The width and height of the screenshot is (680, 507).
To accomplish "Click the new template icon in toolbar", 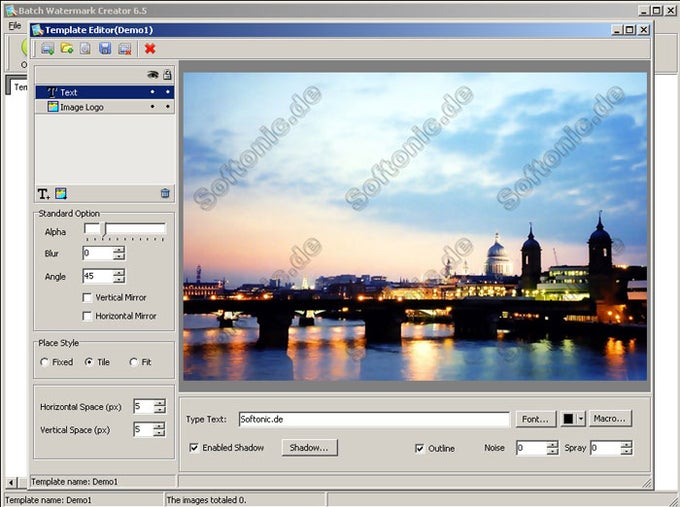I will (47, 49).
